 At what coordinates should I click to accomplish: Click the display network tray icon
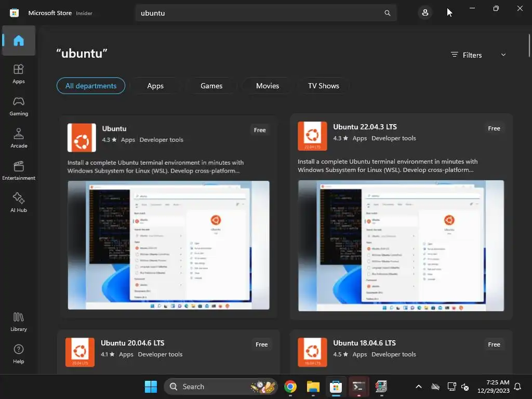coord(451,387)
